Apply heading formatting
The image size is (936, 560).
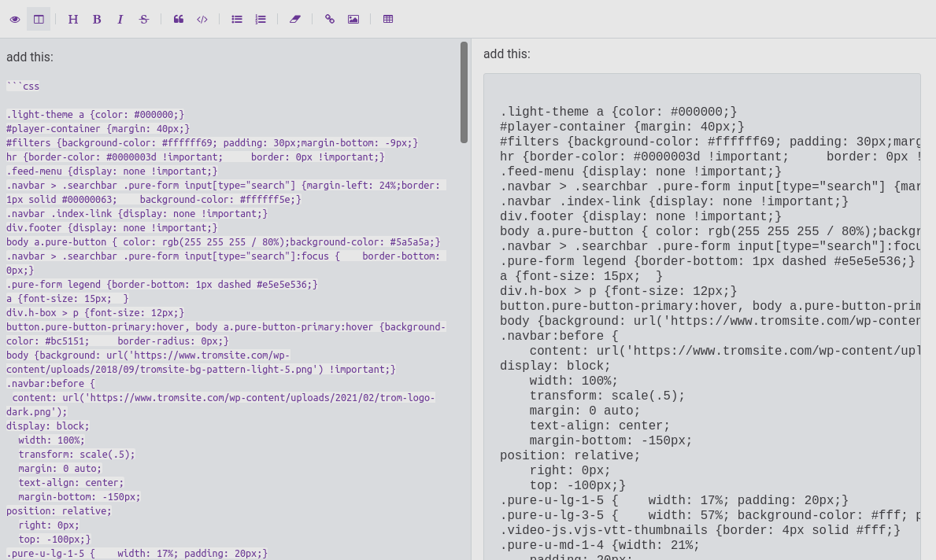point(73,19)
